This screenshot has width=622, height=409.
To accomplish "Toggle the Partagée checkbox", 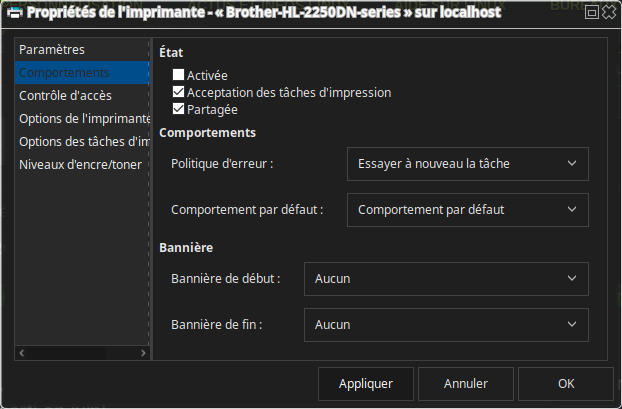I will 178,109.
